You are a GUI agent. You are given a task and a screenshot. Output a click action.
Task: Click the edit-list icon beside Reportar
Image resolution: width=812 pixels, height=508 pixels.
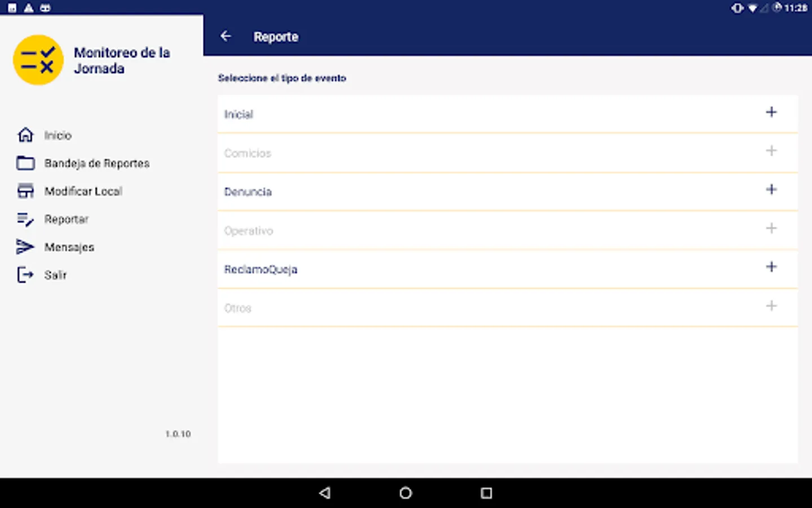(x=25, y=219)
